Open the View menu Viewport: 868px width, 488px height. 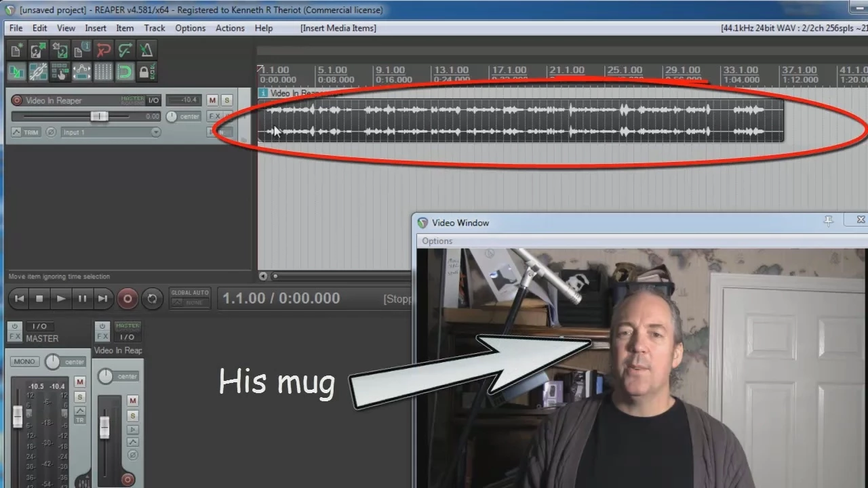coord(66,28)
